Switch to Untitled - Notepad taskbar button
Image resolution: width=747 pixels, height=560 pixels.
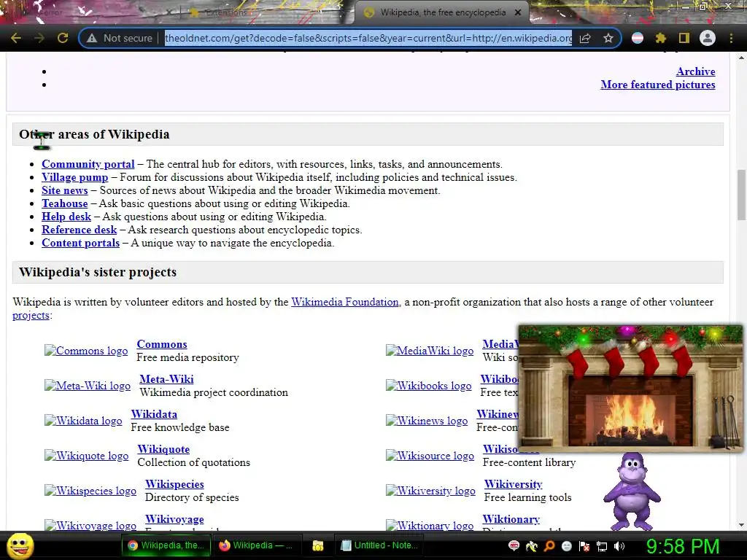click(x=380, y=545)
